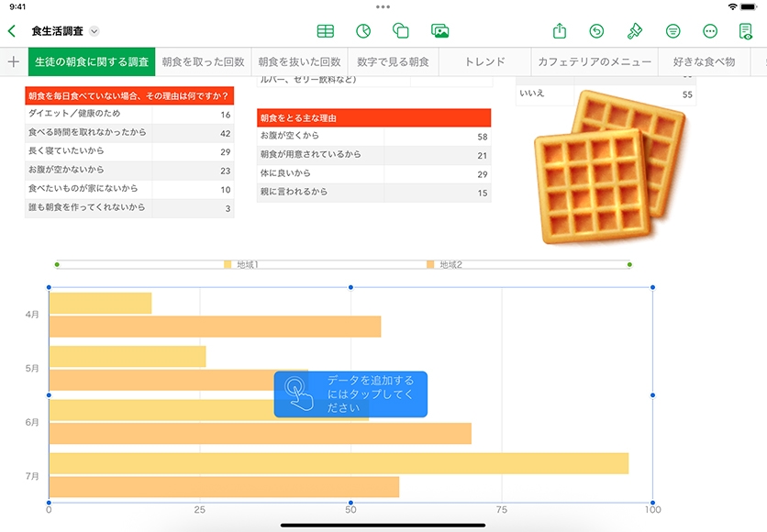Image resolution: width=767 pixels, height=532 pixels.
Task: Select the トレンド sheet tab
Action: coord(484,62)
